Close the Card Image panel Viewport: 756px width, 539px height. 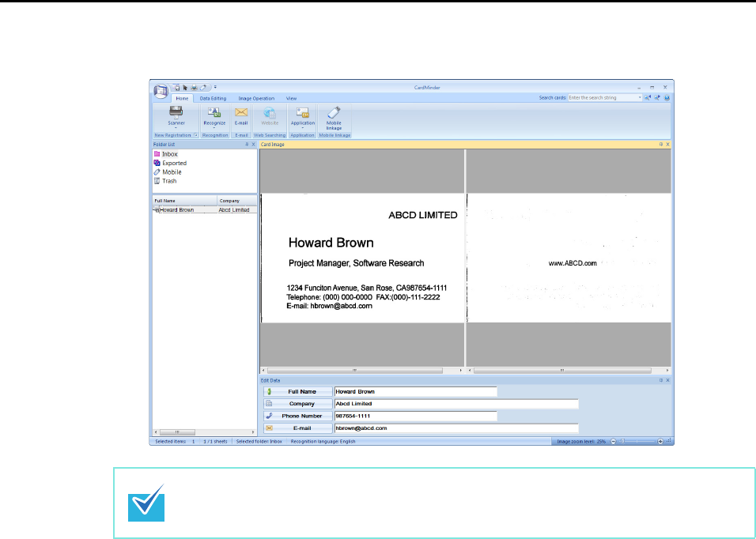point(667,145)
